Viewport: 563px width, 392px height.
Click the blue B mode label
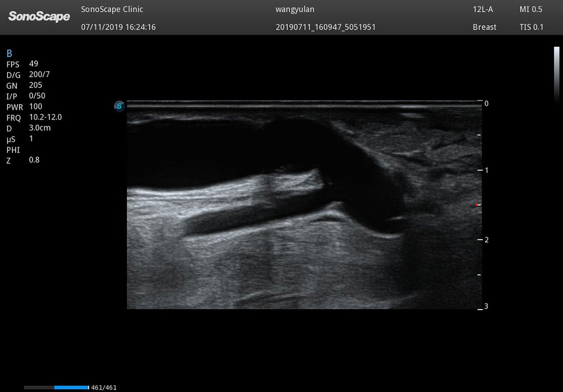tap(9, 54)
